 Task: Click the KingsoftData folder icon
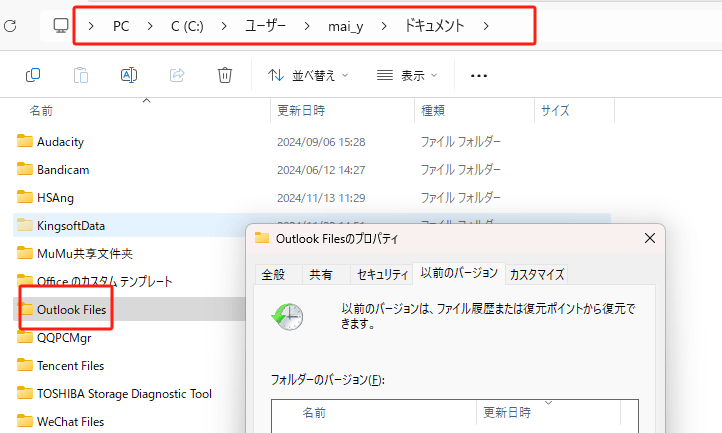coord(25,225)
